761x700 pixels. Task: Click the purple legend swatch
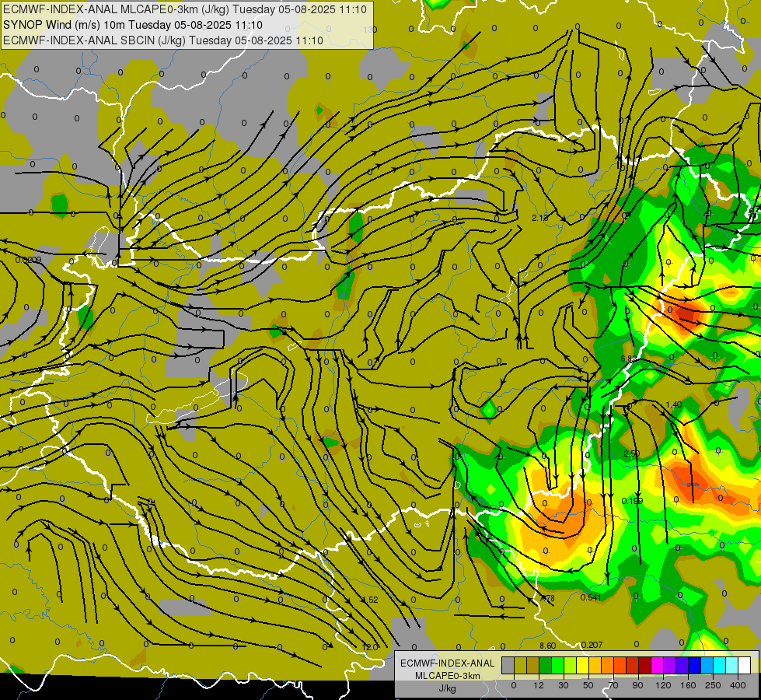click(x=670, y=666)
